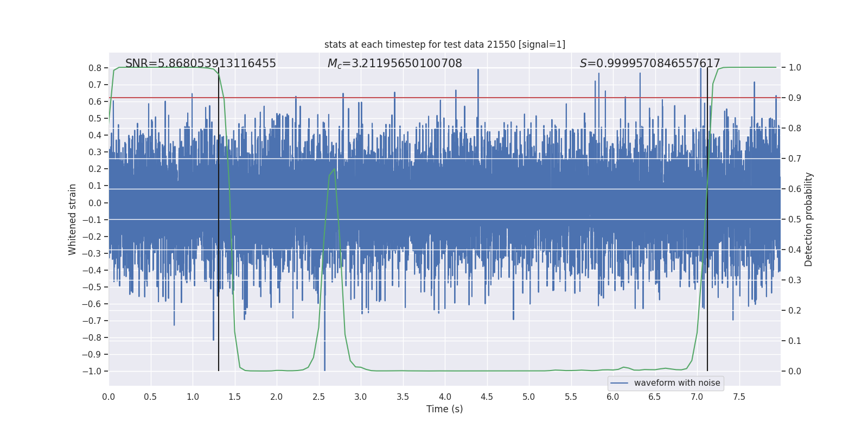
Task: Click the black vertical marker near 1.3 seconds
Action: (219, 219)
